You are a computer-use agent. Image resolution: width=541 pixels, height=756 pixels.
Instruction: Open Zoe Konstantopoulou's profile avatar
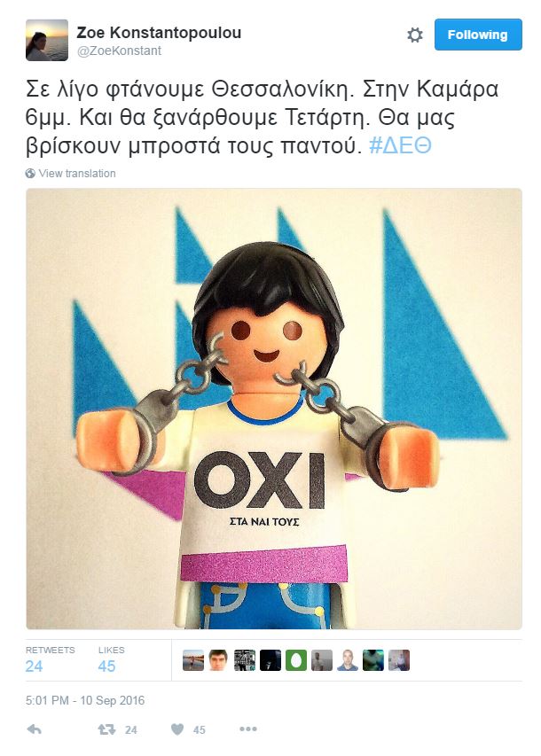click(x=47, y=40)
